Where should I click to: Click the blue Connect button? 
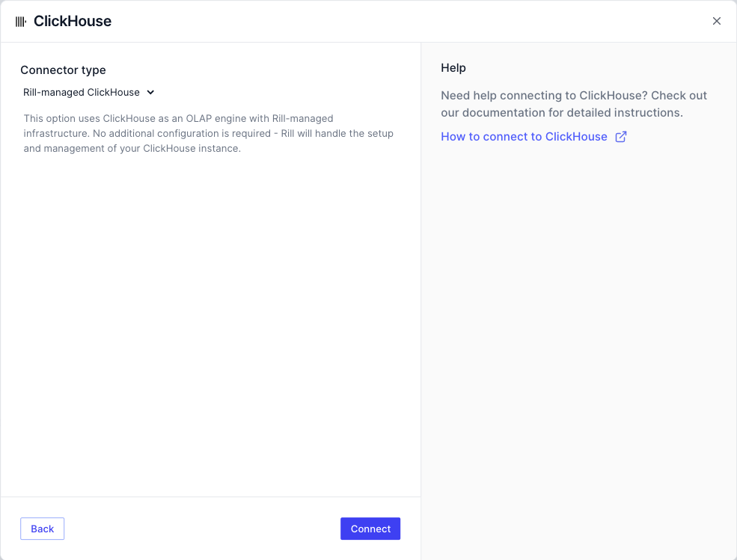pyautogui.click(x=370, y=529)
